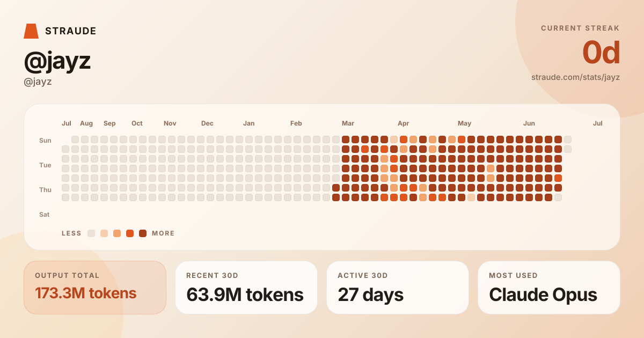Click the darkest brown legend swatch
This screenshot has height=338, width=644.
pos(143,233)
